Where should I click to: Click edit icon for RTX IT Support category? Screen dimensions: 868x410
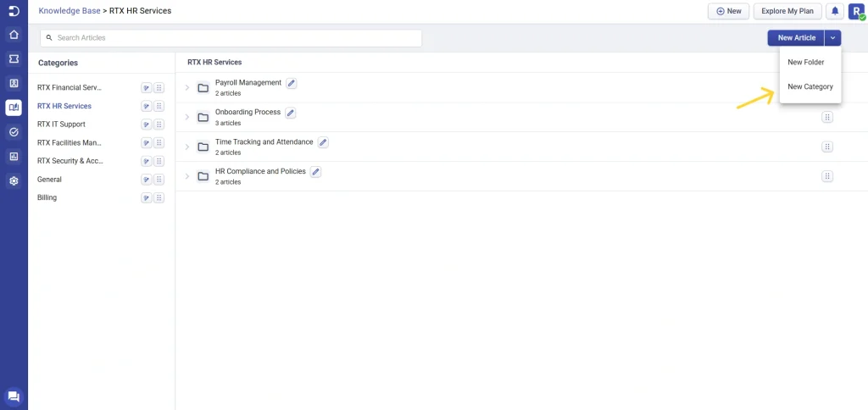click(146, 125)
